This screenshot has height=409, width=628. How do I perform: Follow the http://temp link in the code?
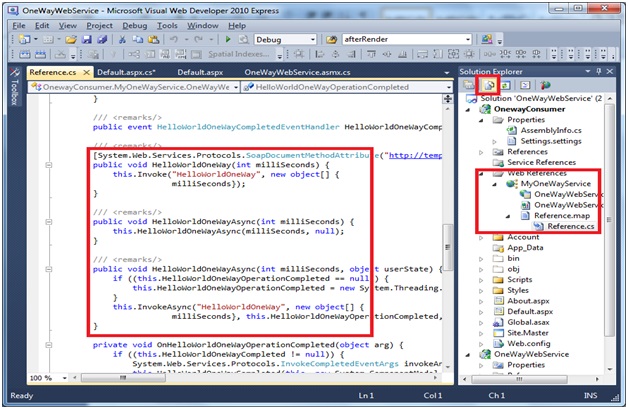[415, 155]
